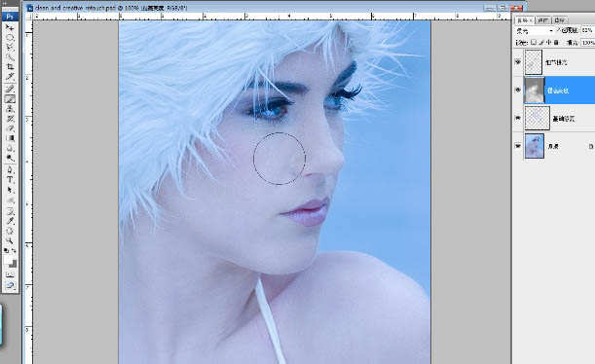The width and height of the screenshot is (595, 364).
Task: Open the white foreground color swatch
Action: pyautogui.click(x=8, y=259)
